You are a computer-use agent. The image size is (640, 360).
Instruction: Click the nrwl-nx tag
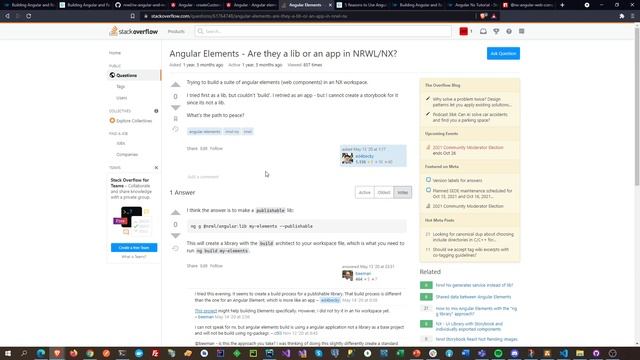[232, 131]
